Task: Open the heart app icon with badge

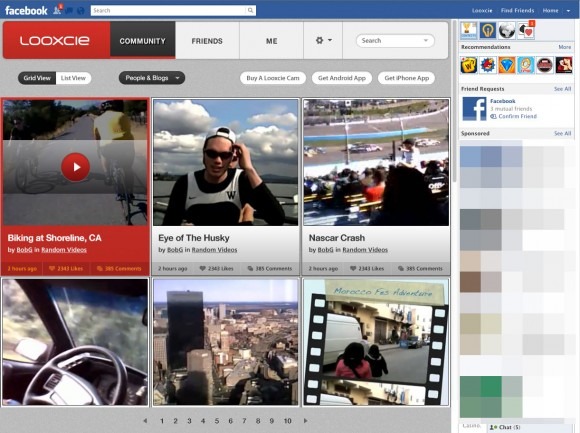Action: [x=526, y=30]
